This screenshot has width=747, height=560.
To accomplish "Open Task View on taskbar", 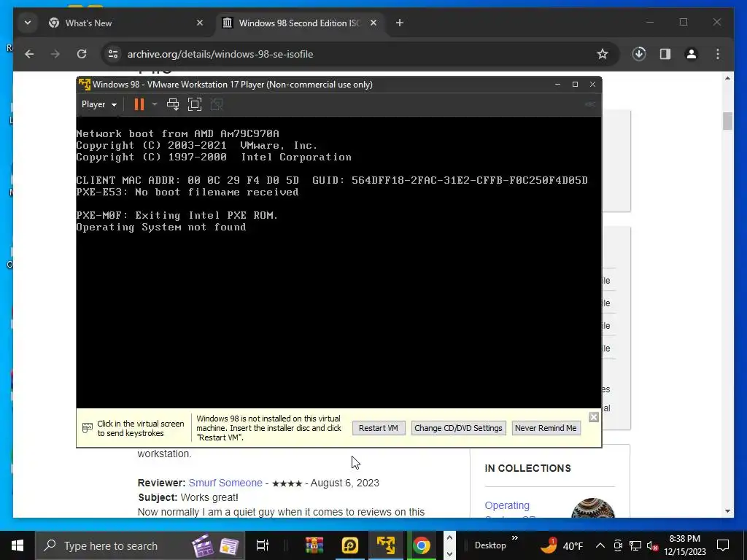I will 263,545.
